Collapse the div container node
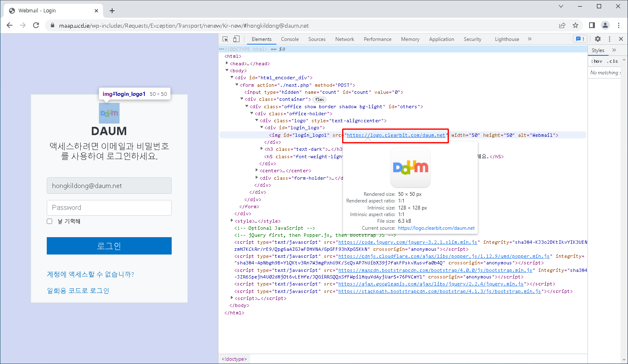This screenshot has width=628, height=364. click(x=242, y=99)
